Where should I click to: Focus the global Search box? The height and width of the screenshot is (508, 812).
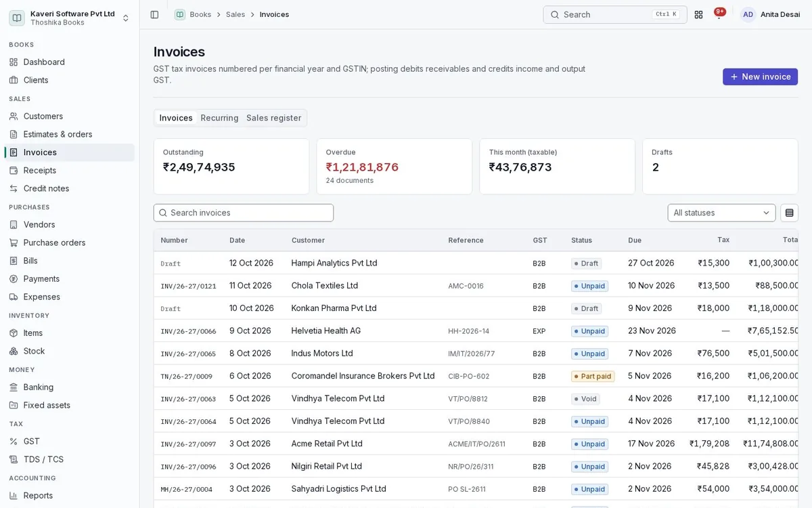tap(614, 14)
